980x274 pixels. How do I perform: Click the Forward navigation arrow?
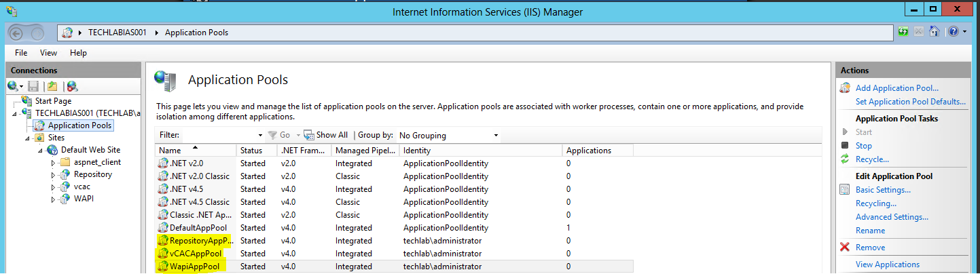point(37,33)
